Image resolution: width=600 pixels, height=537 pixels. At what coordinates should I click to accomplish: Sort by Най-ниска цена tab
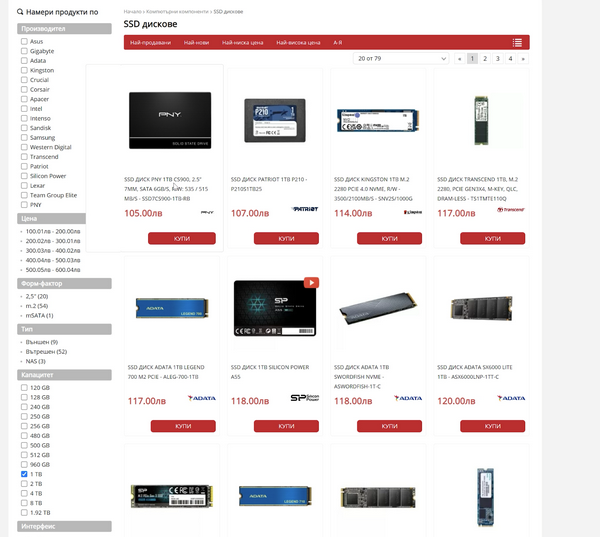(x=242, y=43)
